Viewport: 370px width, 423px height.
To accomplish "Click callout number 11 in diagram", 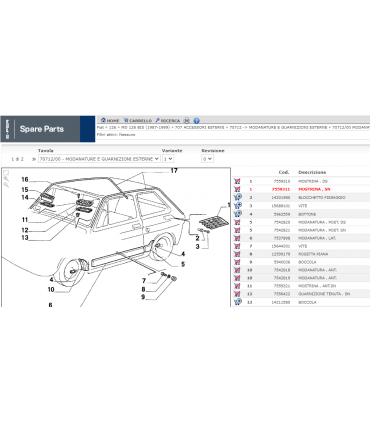I will [x=25, y=220].
